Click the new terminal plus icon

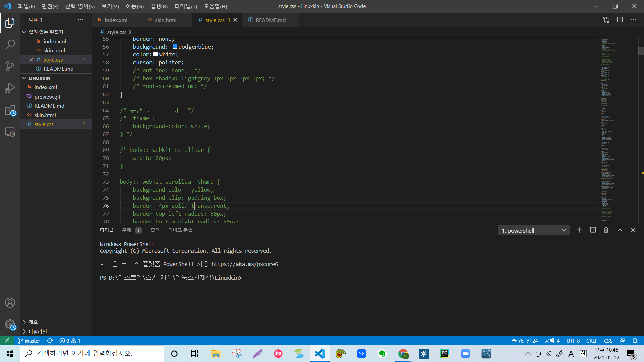coord(579,230)
